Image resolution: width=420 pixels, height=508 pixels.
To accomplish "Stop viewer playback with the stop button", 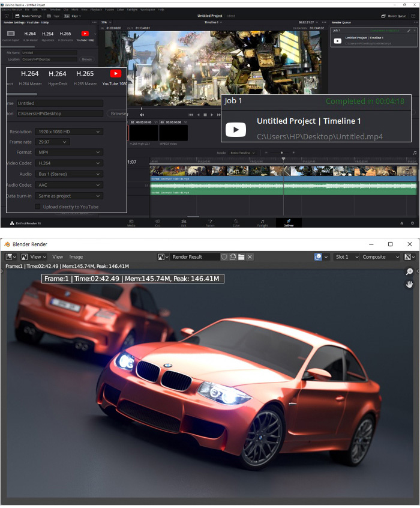I will (205, 115).
